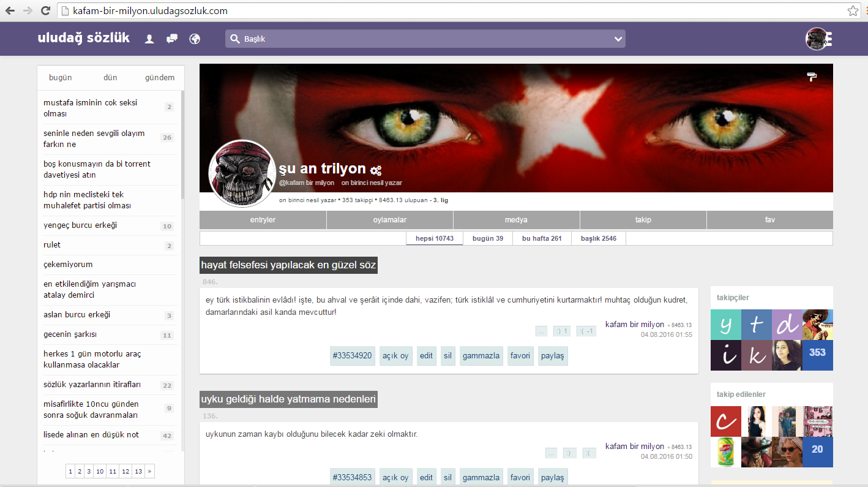Click the globe icon in header
This screenshot has height=487, width=868.
195,39
